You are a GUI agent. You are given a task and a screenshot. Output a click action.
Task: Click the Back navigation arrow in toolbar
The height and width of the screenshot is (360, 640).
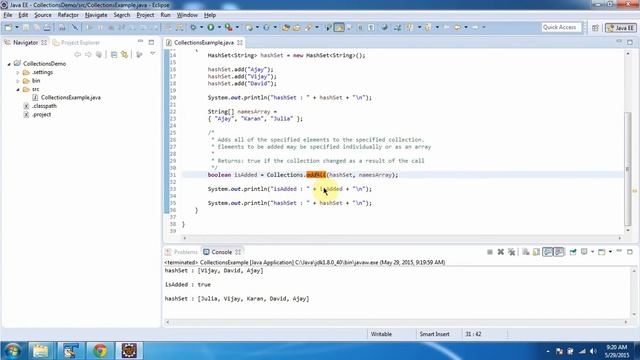coord(457,27)
